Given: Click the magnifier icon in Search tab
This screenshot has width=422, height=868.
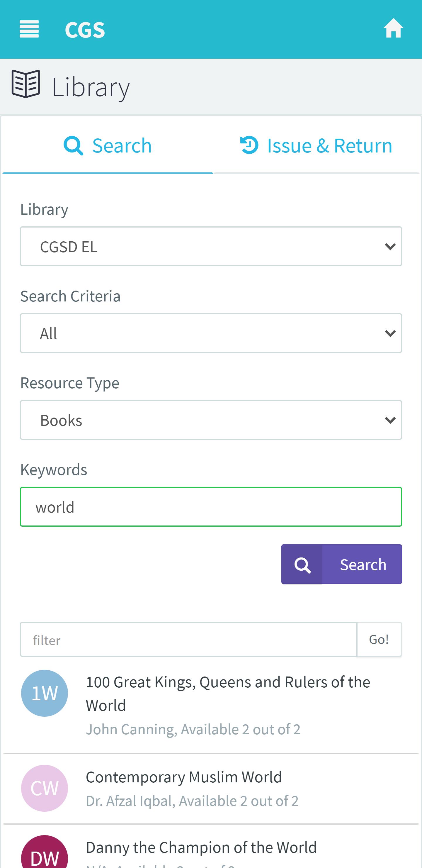Looking at the screenshot, I should [x=74, y=146].
